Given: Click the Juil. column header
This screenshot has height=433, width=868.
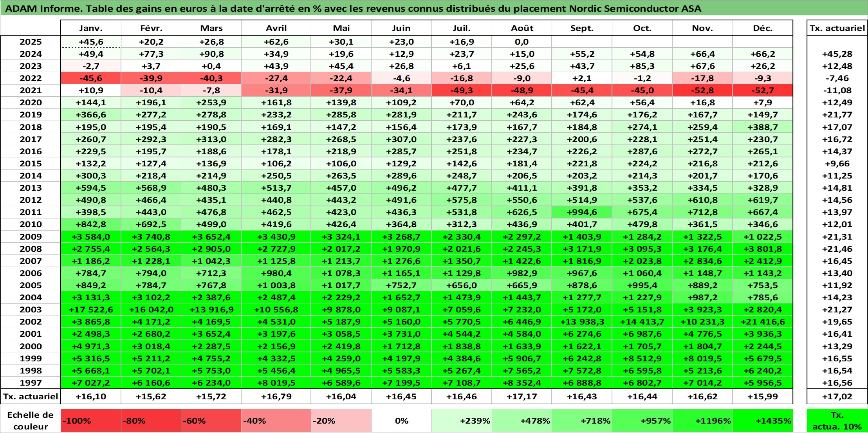Looking at the screenshot, I should point(462,28).
